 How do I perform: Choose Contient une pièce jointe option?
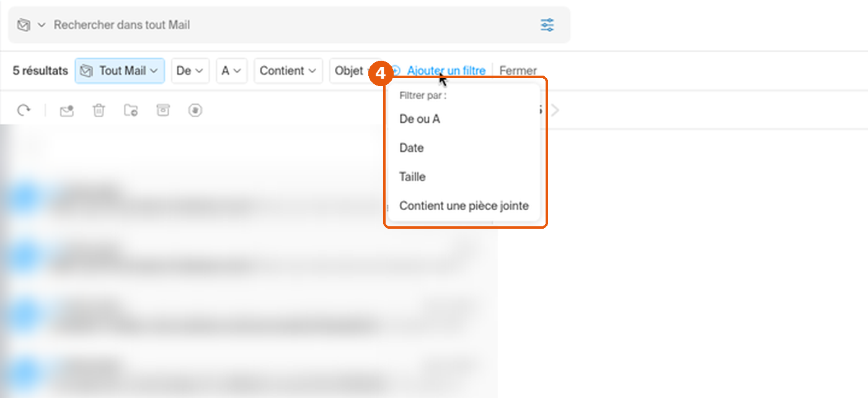[464, 206]
